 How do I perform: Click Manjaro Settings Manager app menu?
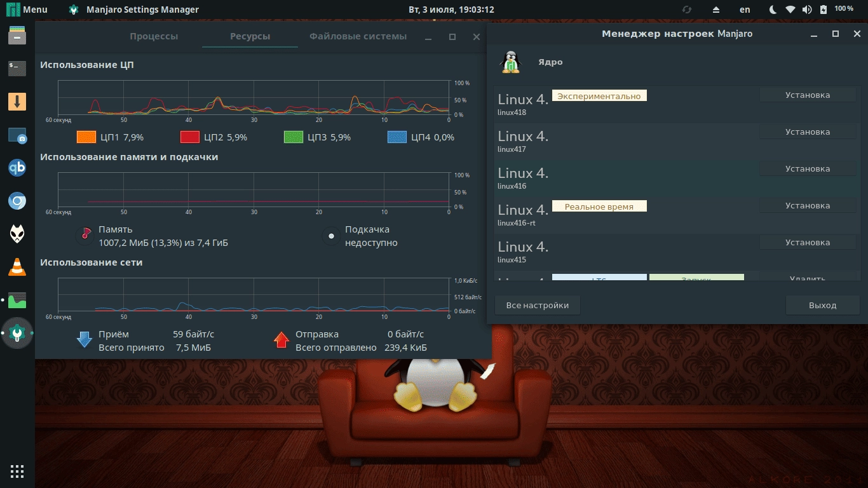pos(133,10)
